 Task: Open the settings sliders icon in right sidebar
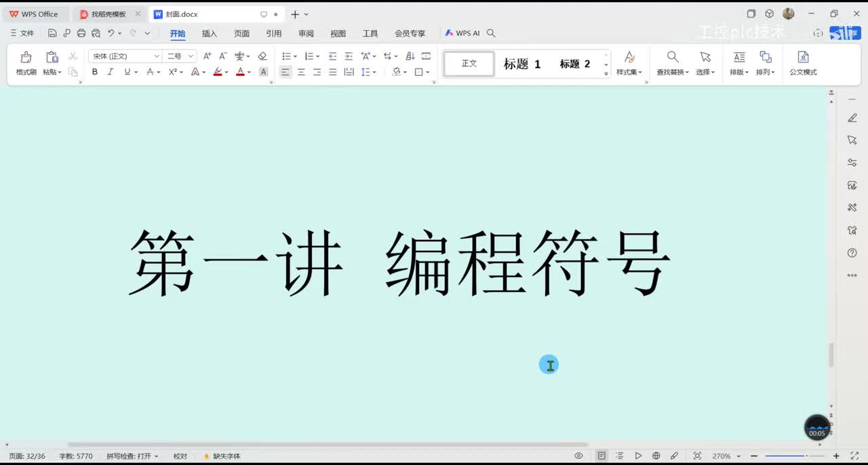click(x=852, y=163)
